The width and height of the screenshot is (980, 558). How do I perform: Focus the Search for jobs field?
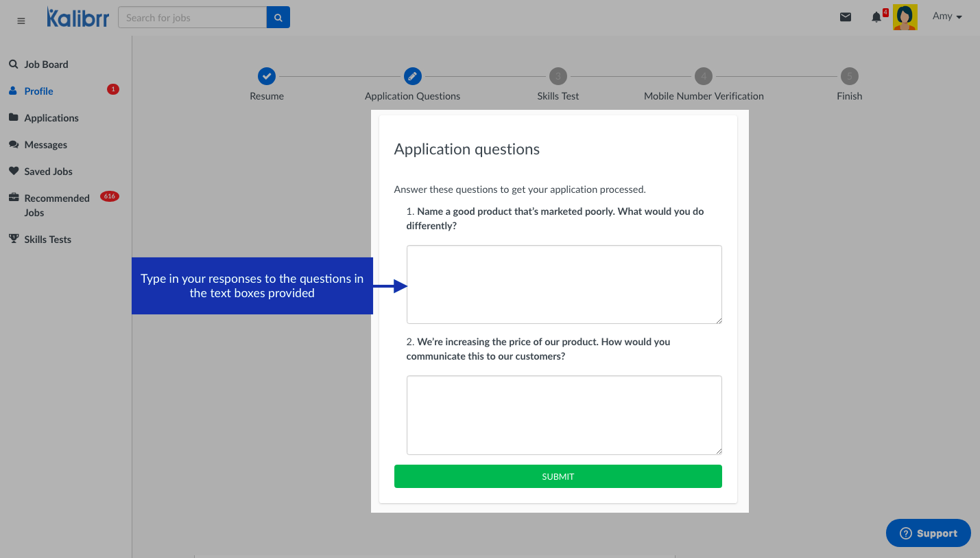(x=192, y=18)
